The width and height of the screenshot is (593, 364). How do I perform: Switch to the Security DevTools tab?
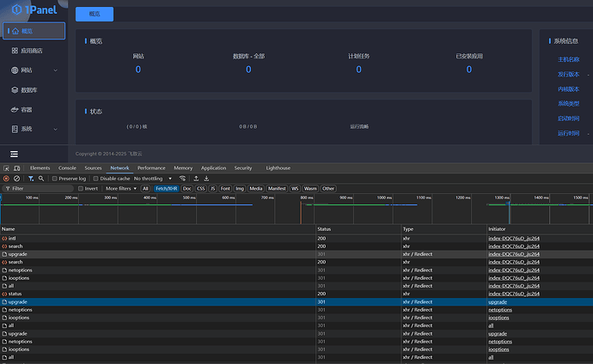point(243,168)
